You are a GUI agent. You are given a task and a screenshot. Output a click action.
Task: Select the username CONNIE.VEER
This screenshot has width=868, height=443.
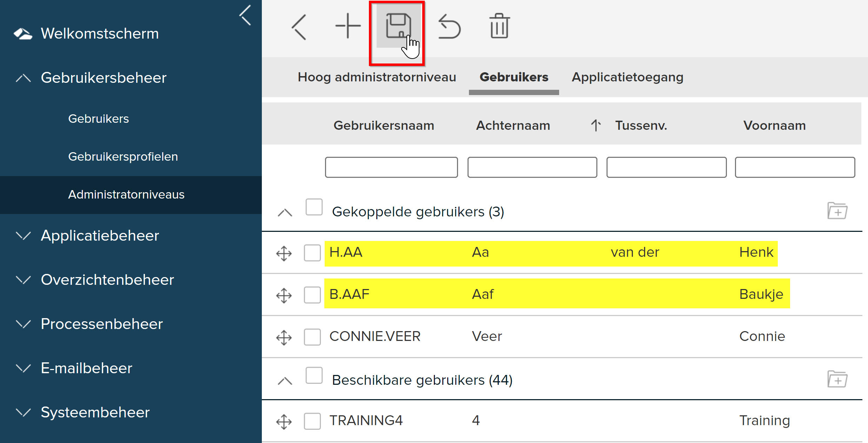pyautogui.click(x=375, y=336)
